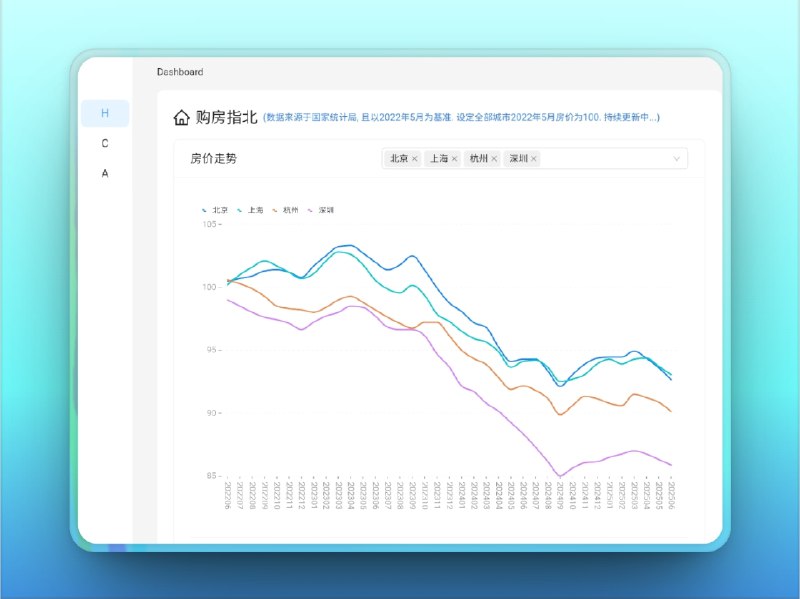Open the C section in the left sidebar

104,143
